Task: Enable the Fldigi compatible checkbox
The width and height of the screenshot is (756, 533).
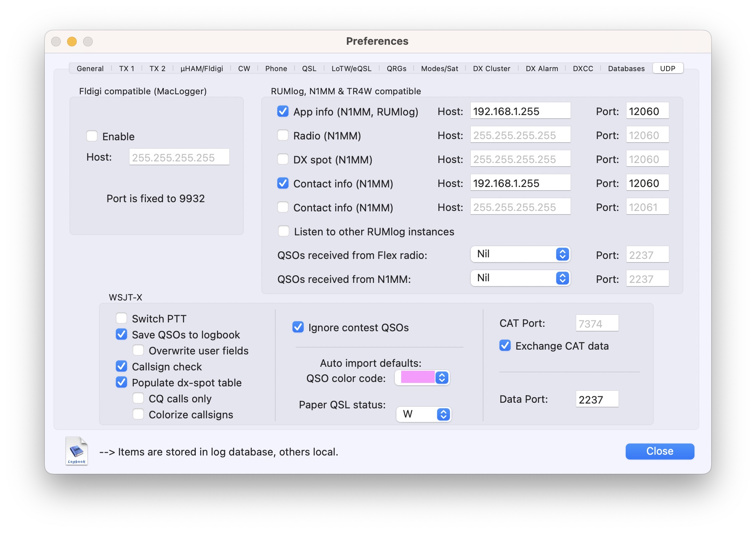Action: [92, 136]
